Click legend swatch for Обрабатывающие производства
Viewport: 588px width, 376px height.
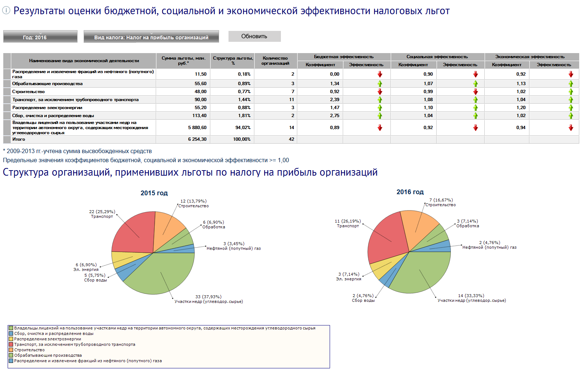coord(11,355)
